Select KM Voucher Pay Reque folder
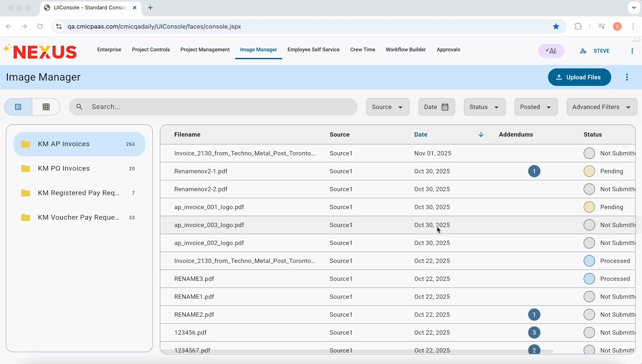The height and width of the screenshot is (364, 642). [x=79, y=217]
